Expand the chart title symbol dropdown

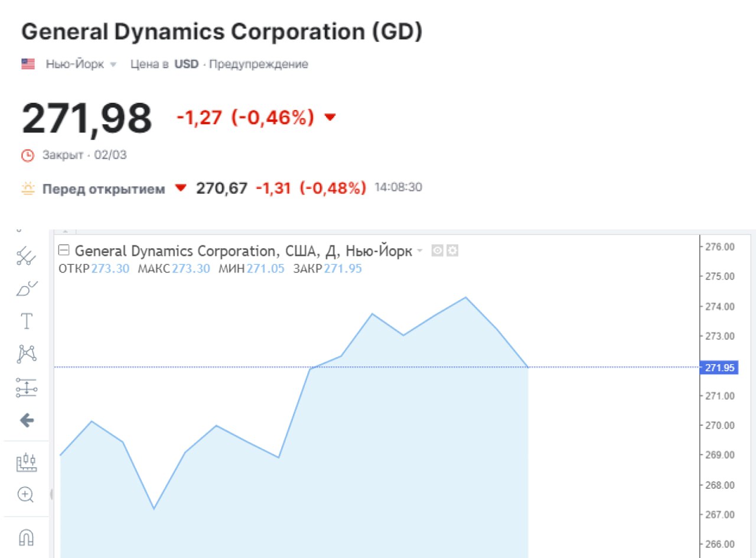pos(420,251)
